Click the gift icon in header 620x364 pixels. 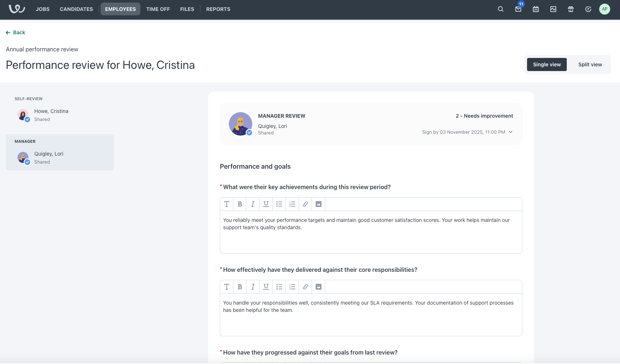570,9
